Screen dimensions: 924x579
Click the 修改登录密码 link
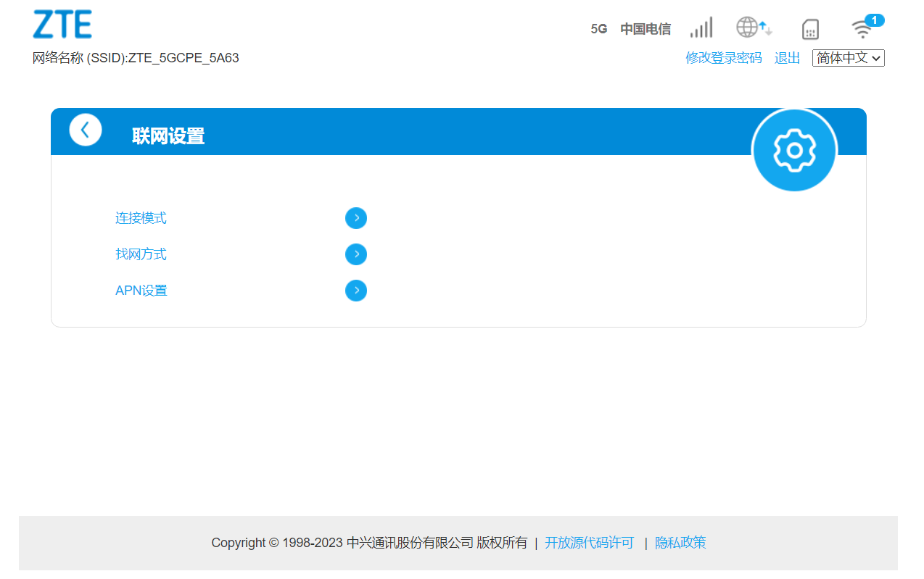pyautogui.click(x=723, y=58)
